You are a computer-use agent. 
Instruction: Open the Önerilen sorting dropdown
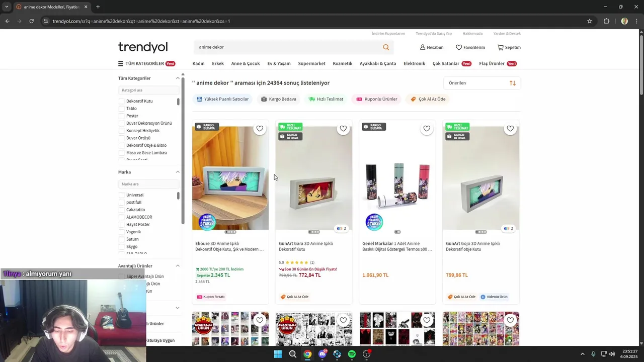482,83
